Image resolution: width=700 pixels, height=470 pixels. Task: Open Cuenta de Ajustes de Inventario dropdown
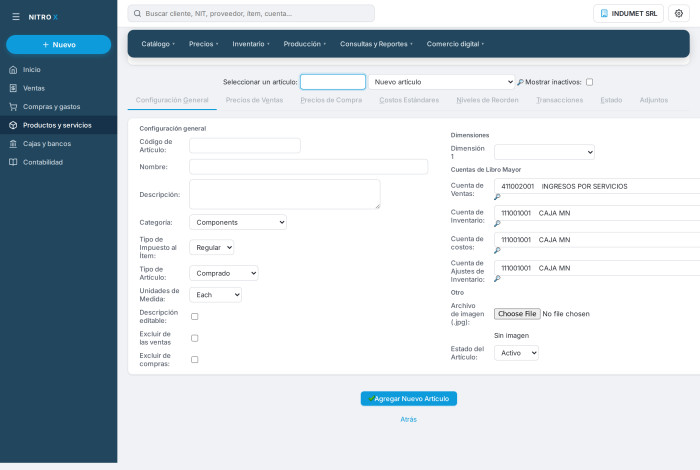pos(597,268)
